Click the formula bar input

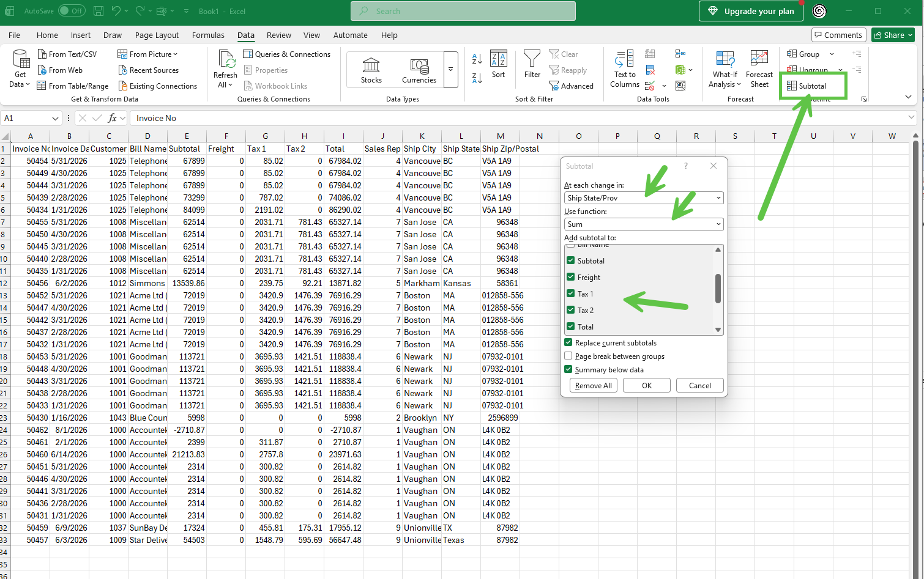517,118
